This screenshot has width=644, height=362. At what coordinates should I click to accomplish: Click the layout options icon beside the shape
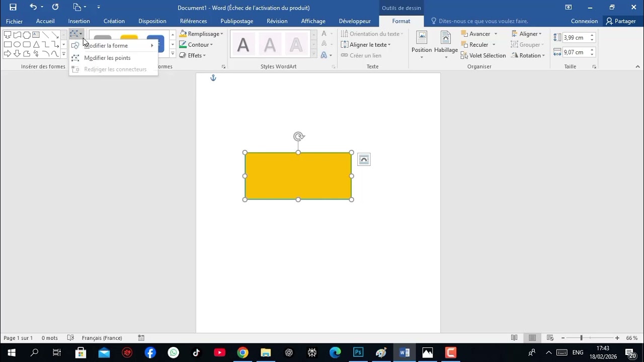tap(364, 159)
